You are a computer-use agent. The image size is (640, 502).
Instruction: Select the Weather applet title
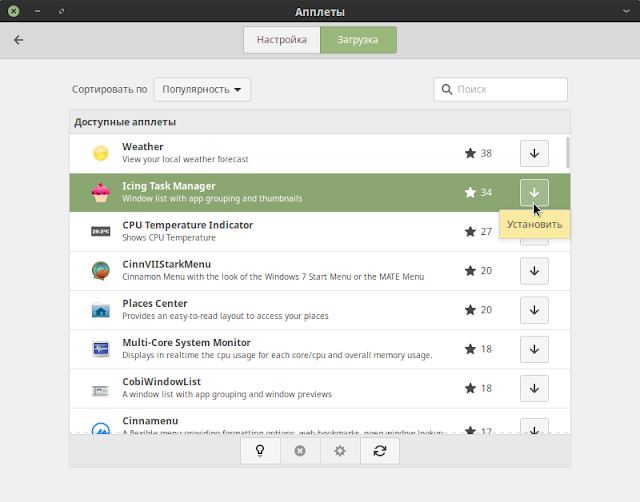click(142, 147)
